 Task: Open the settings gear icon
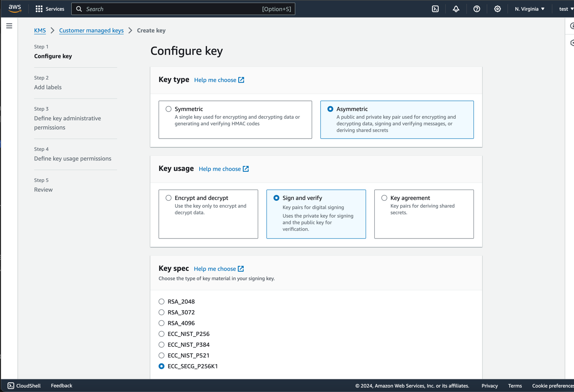pyautogui.click(x=498, y=9)
